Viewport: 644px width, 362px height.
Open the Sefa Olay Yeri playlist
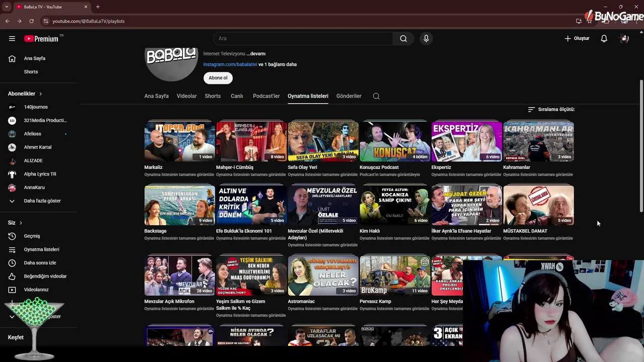tap(323, 142)
